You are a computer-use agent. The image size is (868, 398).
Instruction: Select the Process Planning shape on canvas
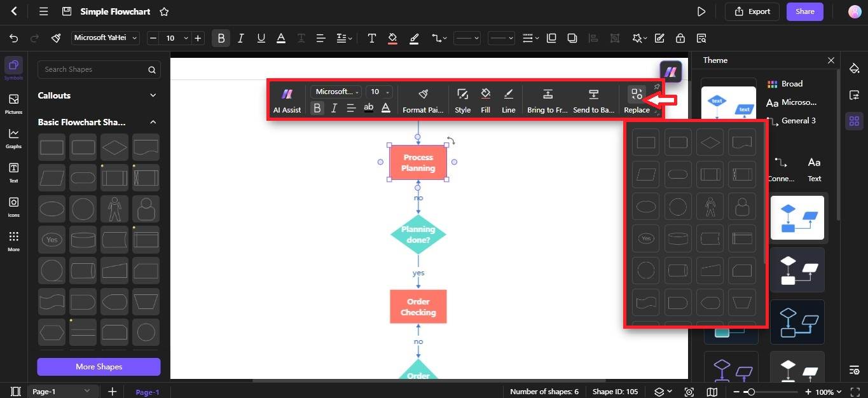click(418, 163)
